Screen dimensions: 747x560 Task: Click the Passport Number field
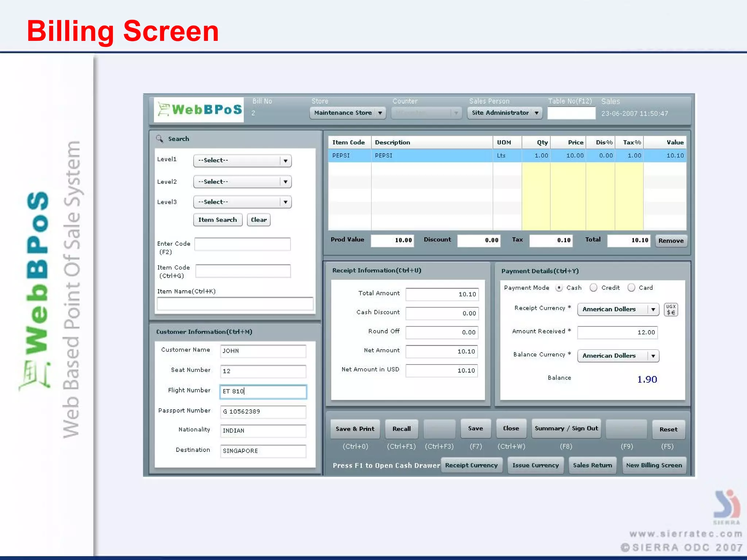263,412
